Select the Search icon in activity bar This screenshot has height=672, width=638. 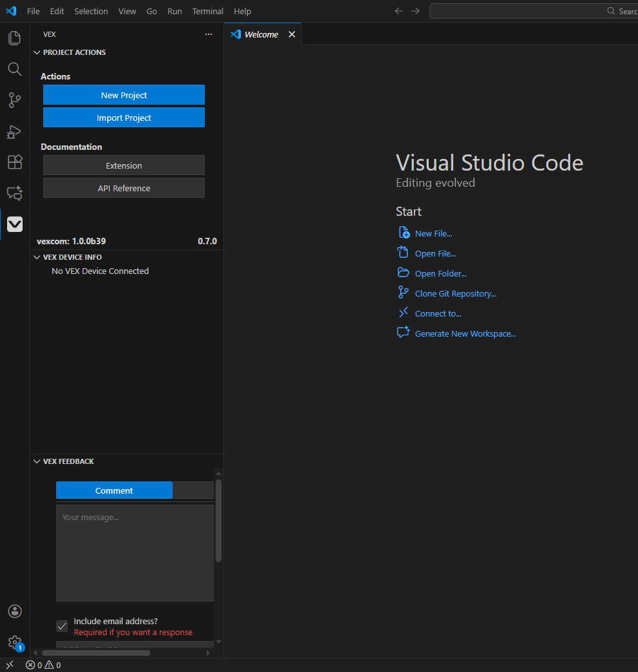[x=14, y=69]
